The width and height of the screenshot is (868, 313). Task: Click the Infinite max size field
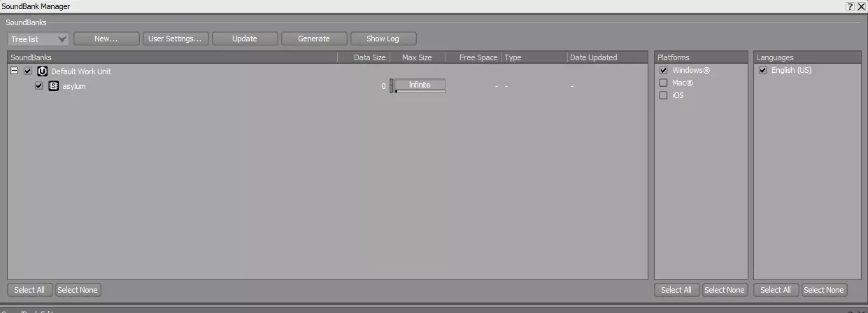420,85
